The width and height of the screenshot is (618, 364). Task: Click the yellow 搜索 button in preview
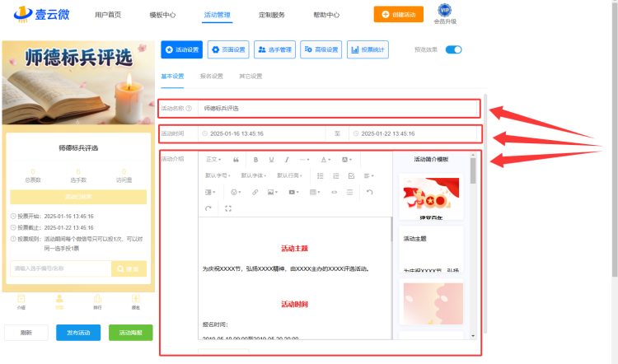(129, 269)
